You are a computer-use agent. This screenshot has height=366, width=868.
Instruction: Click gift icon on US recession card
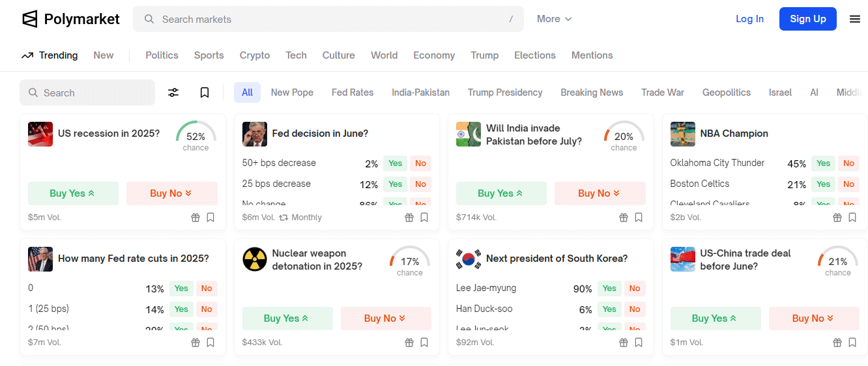point(195,218)
